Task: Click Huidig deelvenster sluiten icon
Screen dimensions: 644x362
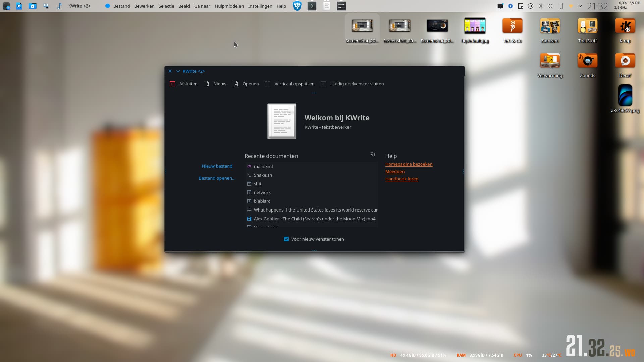Action: (x=323, y=84)
